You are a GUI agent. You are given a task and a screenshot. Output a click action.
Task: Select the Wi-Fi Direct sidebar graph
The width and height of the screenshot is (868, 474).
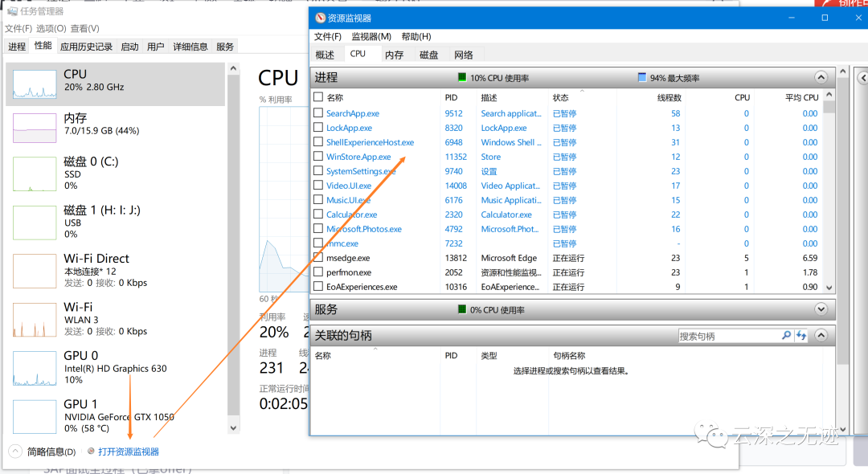[113, 270]
